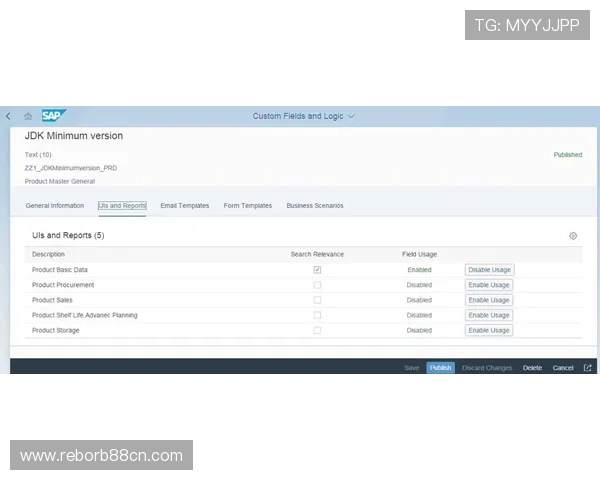Enable usage for Product Shelf Life Advanced Planning
Viewport: 600px width, 480px height.
(x=489, y=315)
